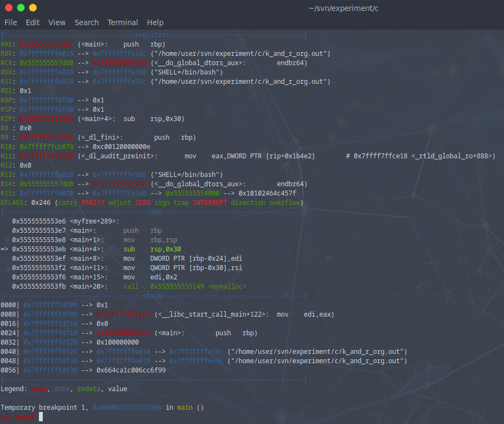
Task: Click the current instruction arrow at main+4
Action: click(x=4, y=249)
